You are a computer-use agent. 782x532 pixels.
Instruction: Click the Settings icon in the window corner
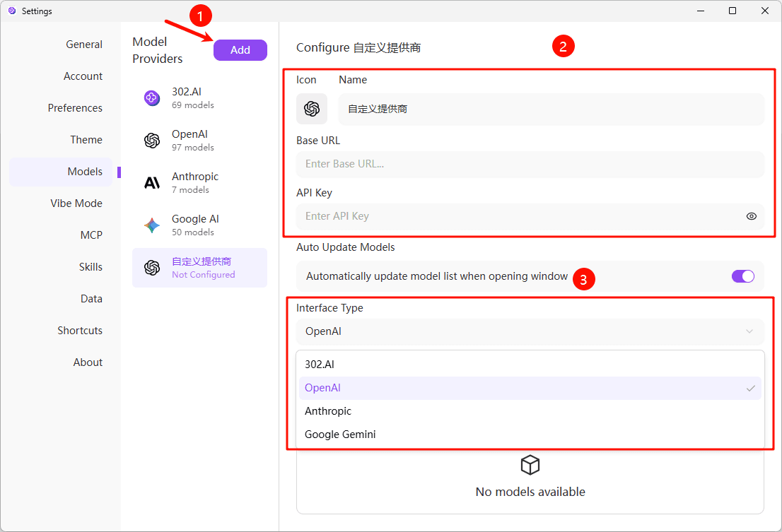point(11,11)
